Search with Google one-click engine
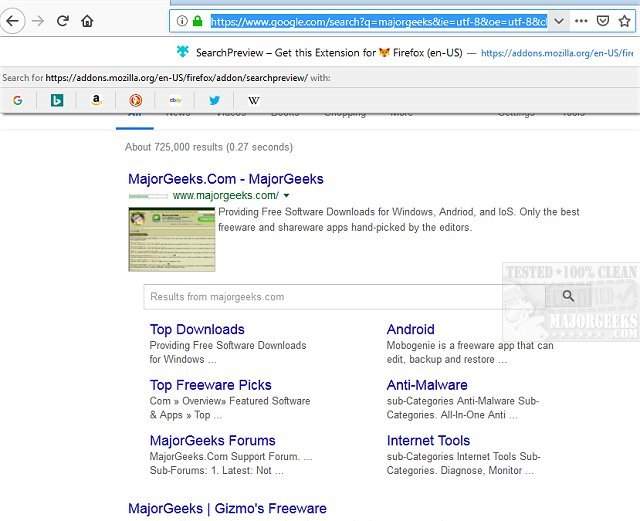This screenshot has height=521, width=640. click(18, 100)
